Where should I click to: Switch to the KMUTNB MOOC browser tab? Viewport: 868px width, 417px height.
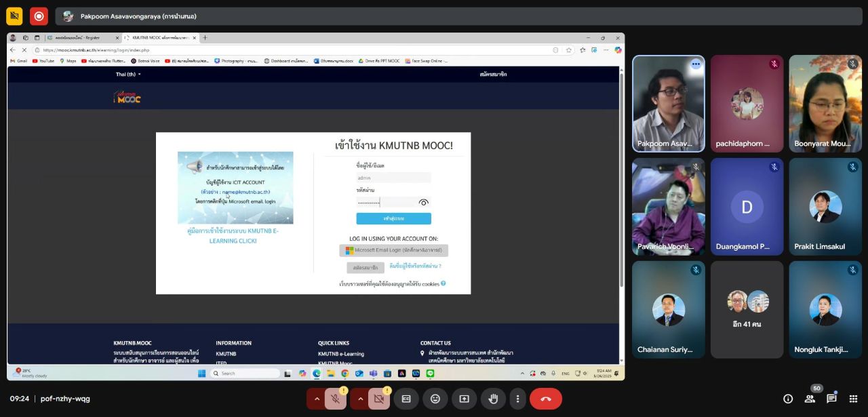[159, 38]
